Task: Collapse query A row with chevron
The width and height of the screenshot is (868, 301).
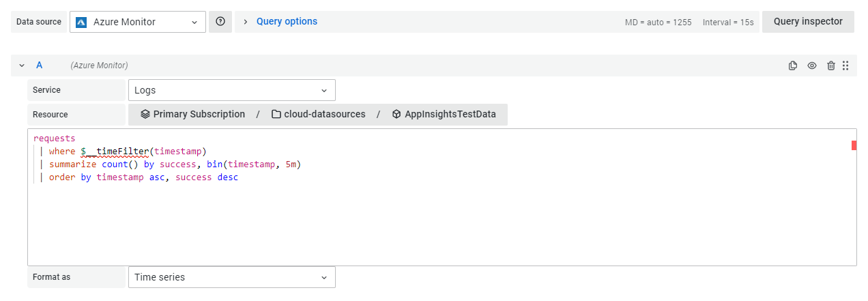Action: pos(22,66)
